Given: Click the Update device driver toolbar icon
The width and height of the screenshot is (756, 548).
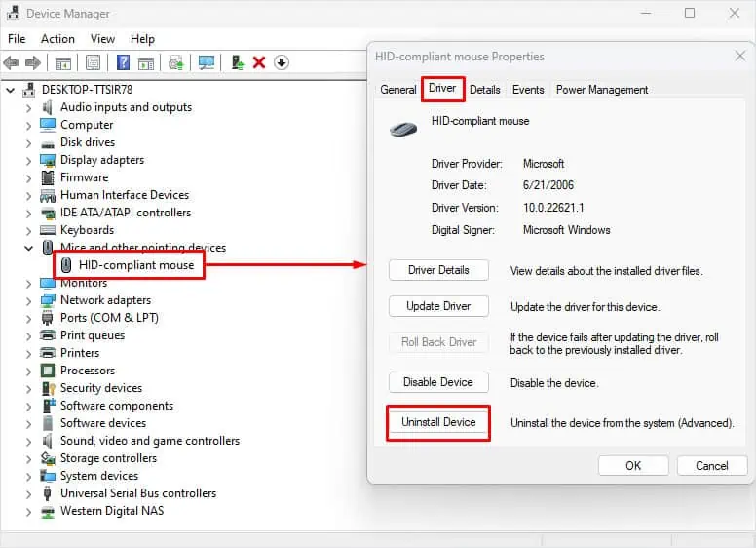Looking at the screenshot, I should 176,62.
